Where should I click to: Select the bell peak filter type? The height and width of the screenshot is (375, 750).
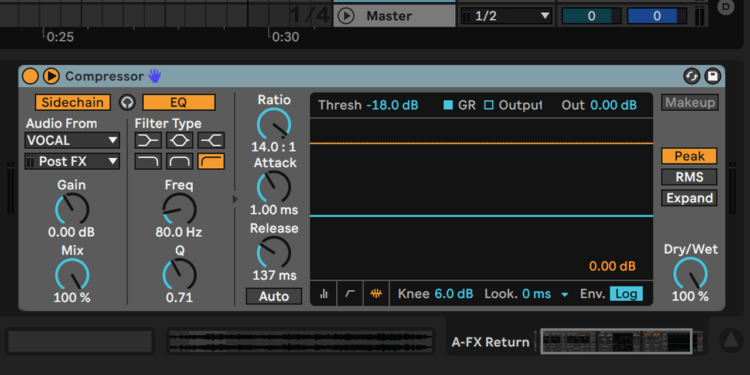(x=179, y=140)
